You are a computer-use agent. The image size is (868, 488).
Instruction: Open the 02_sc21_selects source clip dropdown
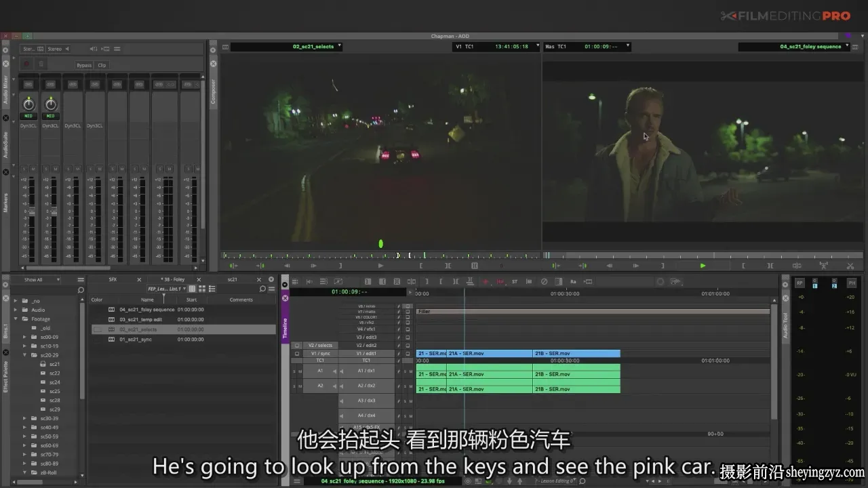point(340,46)
